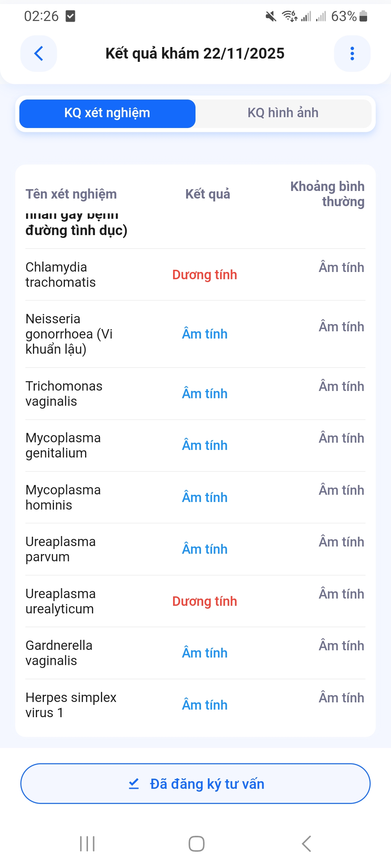Tap the battery status icon
The image size is (391, 868).
tap(363, 16)
